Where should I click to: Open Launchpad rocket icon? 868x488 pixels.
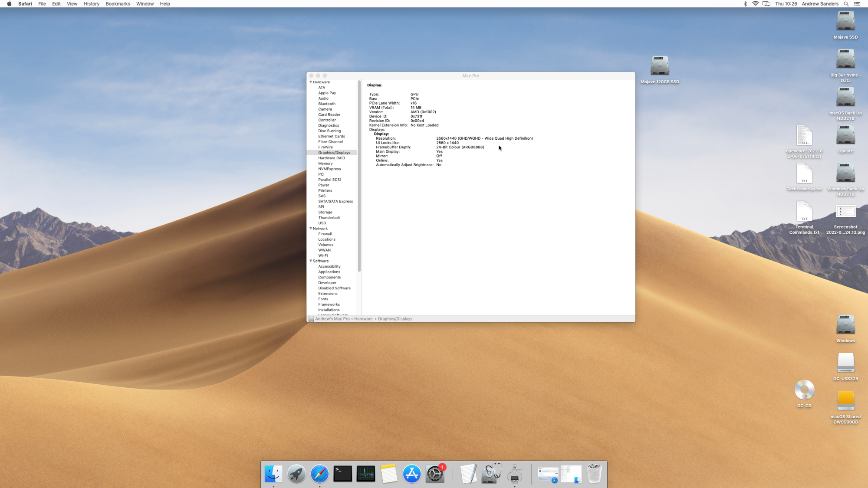pos(296,474)
